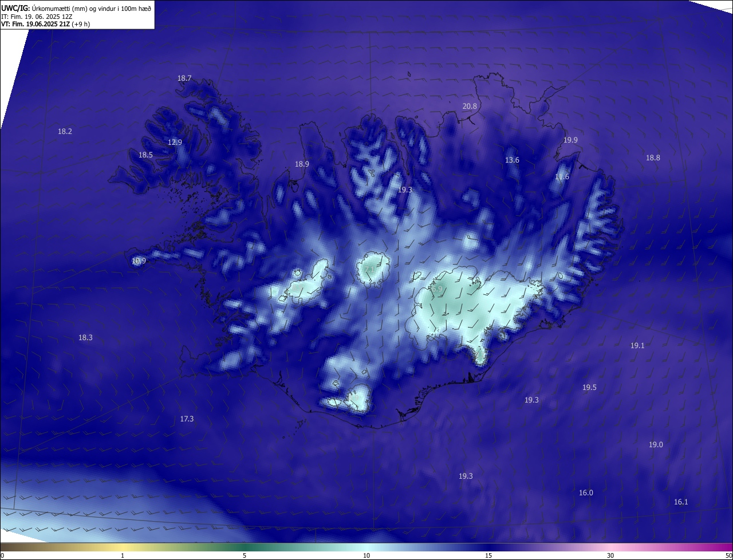This screenshot has width=733, height=560.
Task: Click the colorbar tick label 10
Action: [366, 555]
